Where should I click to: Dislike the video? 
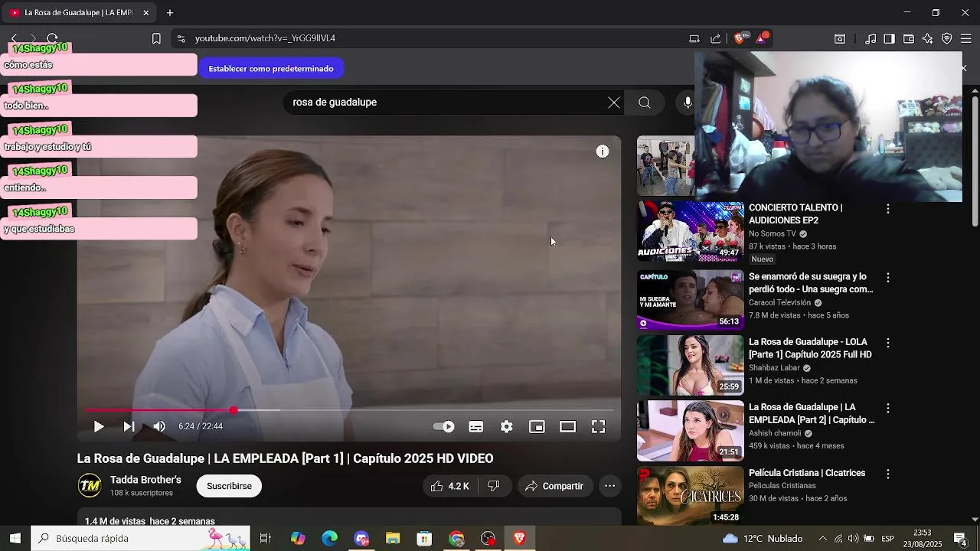coord(494,486)
